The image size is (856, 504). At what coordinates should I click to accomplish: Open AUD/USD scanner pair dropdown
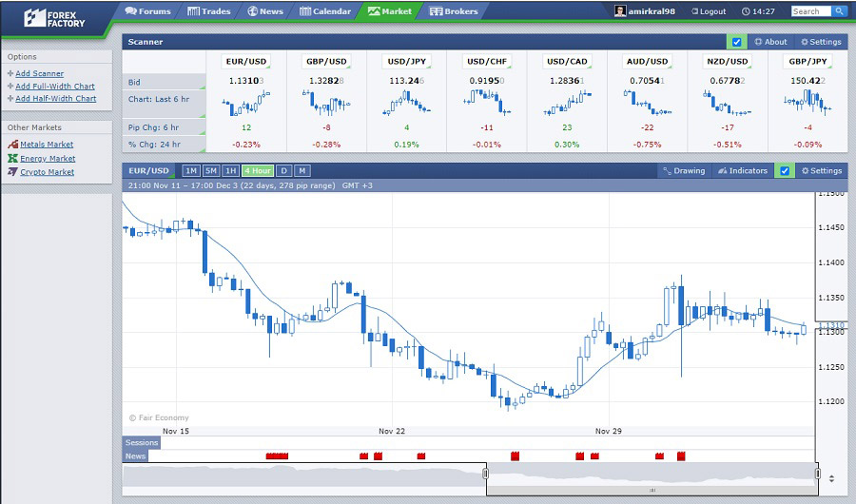648,61
